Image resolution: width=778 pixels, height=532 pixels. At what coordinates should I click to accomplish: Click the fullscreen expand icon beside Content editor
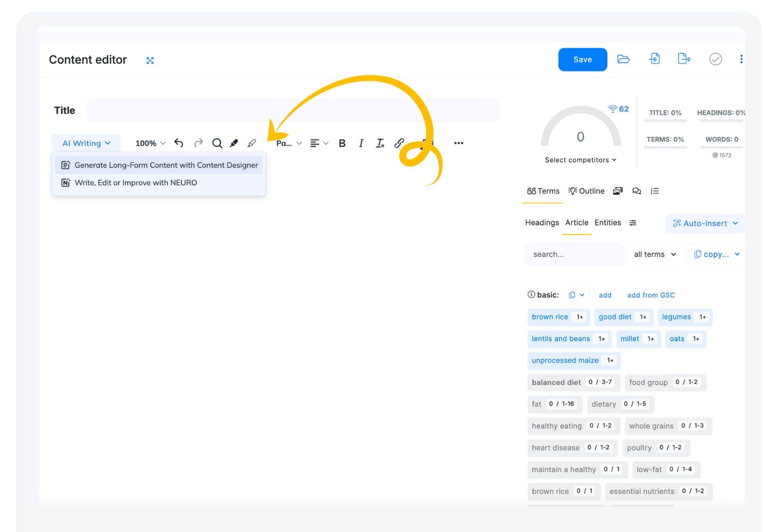(x=150, y=60)
